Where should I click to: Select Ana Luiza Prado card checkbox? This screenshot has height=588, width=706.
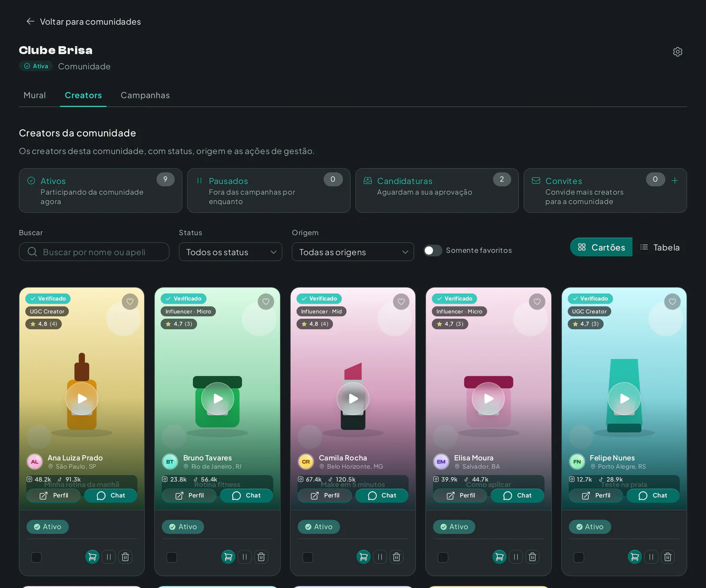[37, 557]
